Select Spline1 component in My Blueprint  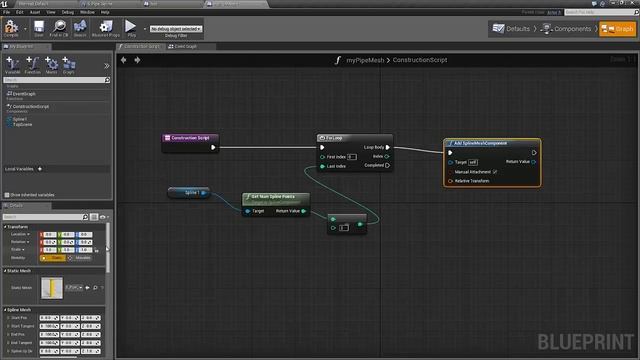(x=19, y=119)
